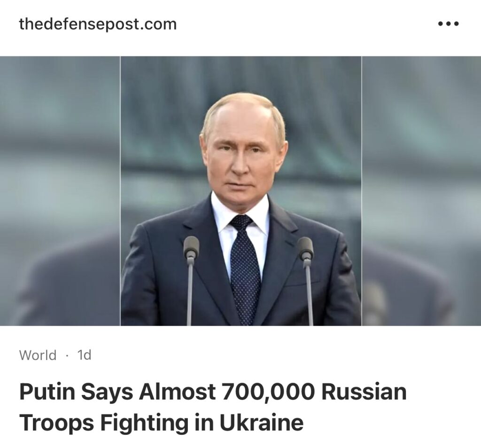This screenshot has width=481, height=448.
Task: Click the right microphone in the photo
Action: 306,279
